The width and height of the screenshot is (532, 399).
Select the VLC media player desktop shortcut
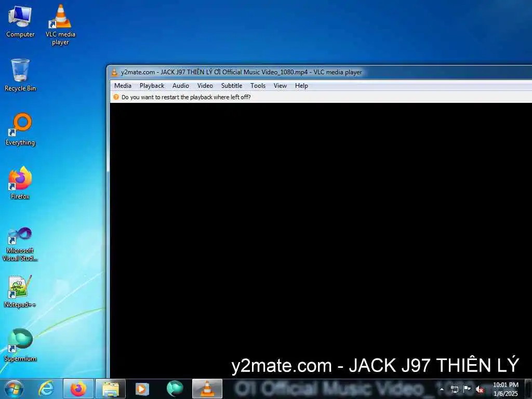point(60,24)
